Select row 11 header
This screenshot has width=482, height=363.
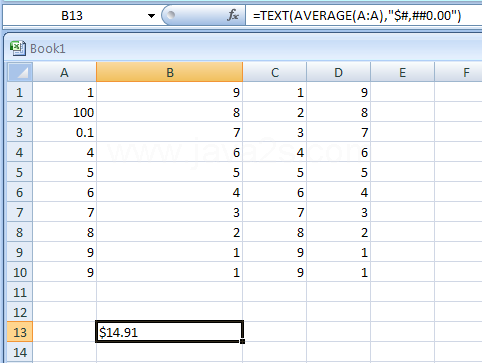pyautogui.click(x=20, y=292)
